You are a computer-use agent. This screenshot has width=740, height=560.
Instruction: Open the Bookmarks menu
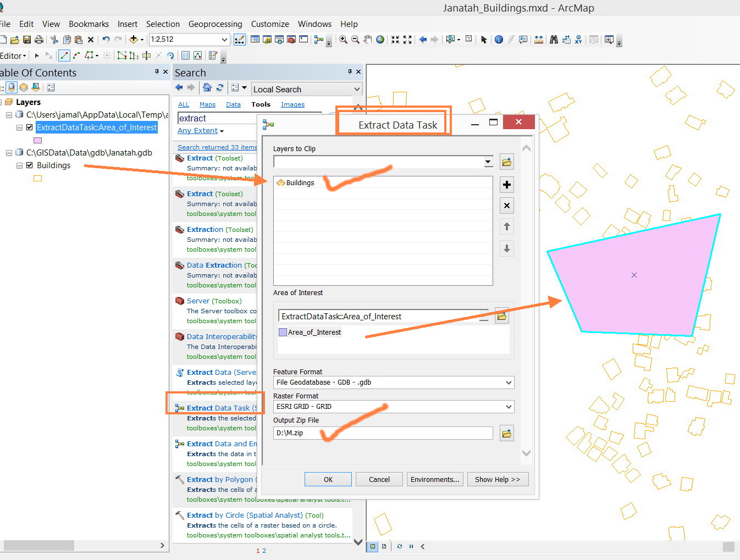pyautogui.click(x=89, y=24)
